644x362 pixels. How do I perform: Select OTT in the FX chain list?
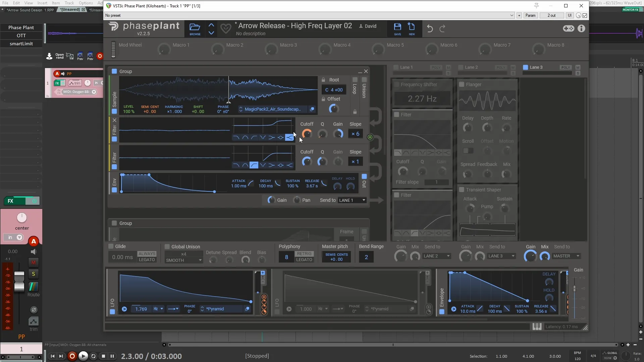21,36
